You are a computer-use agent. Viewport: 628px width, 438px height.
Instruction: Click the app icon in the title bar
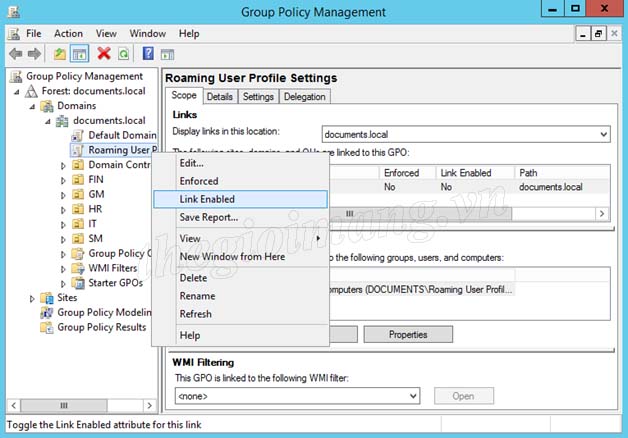[14, 12]
